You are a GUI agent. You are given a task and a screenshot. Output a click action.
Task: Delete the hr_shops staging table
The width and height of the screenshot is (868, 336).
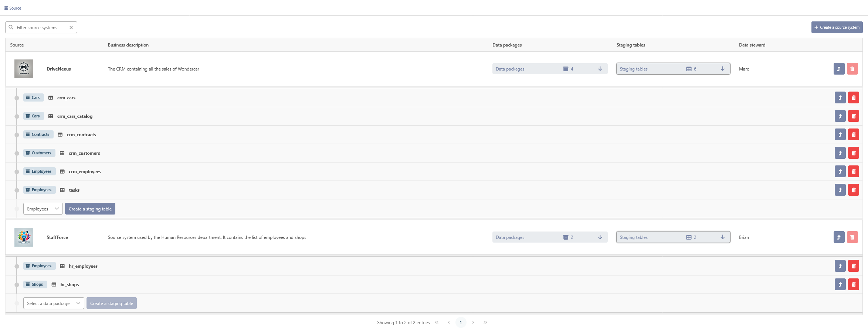854,284
